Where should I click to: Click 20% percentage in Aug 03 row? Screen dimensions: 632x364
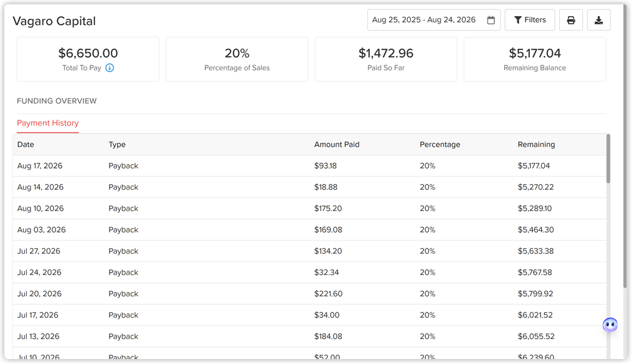[427, 230]
